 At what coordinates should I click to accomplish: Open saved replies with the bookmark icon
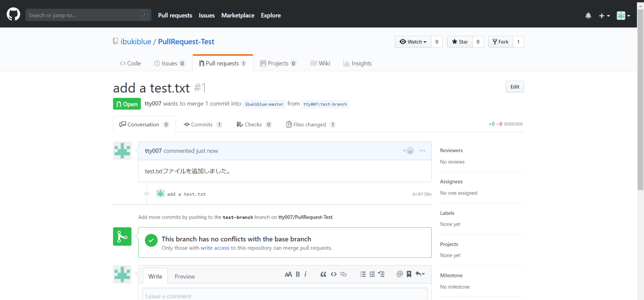408,274
